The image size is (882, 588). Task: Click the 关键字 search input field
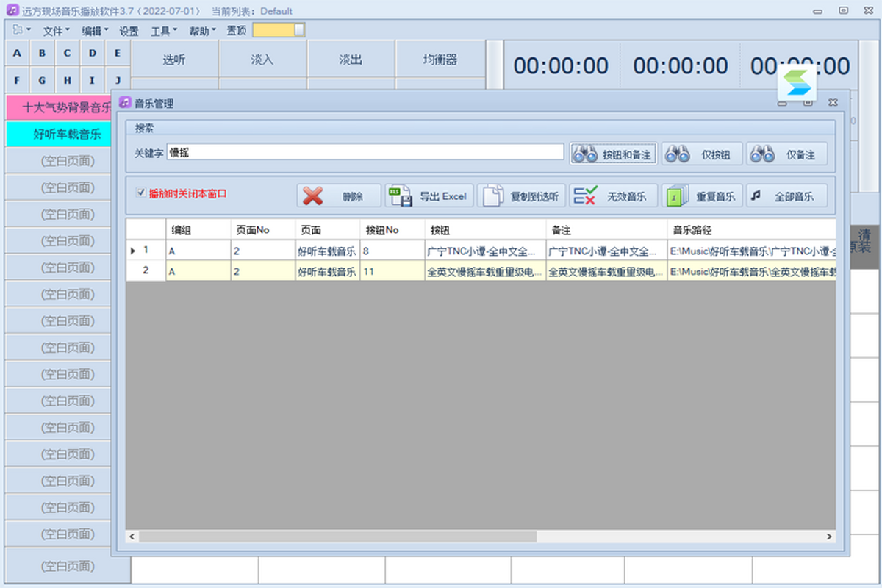[x=365, y=152]
